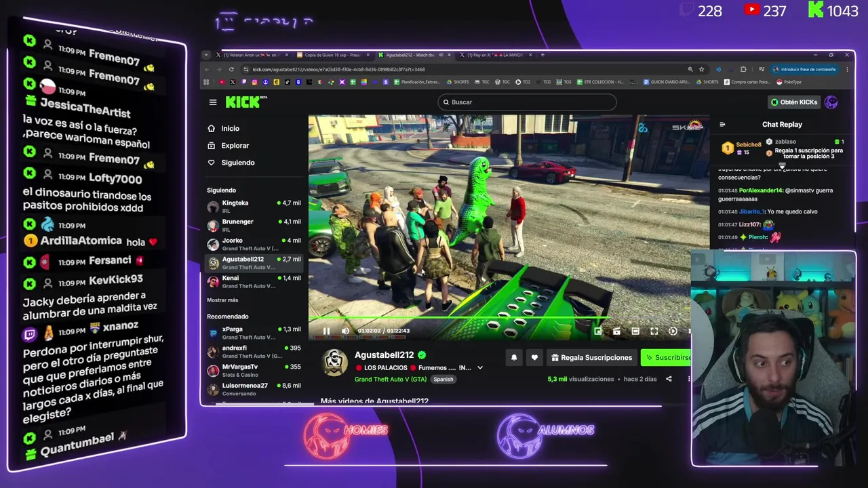Viewport: 868px width, 488px height.
Task: Reload the page in browser
Action: [x=231, y=69]
